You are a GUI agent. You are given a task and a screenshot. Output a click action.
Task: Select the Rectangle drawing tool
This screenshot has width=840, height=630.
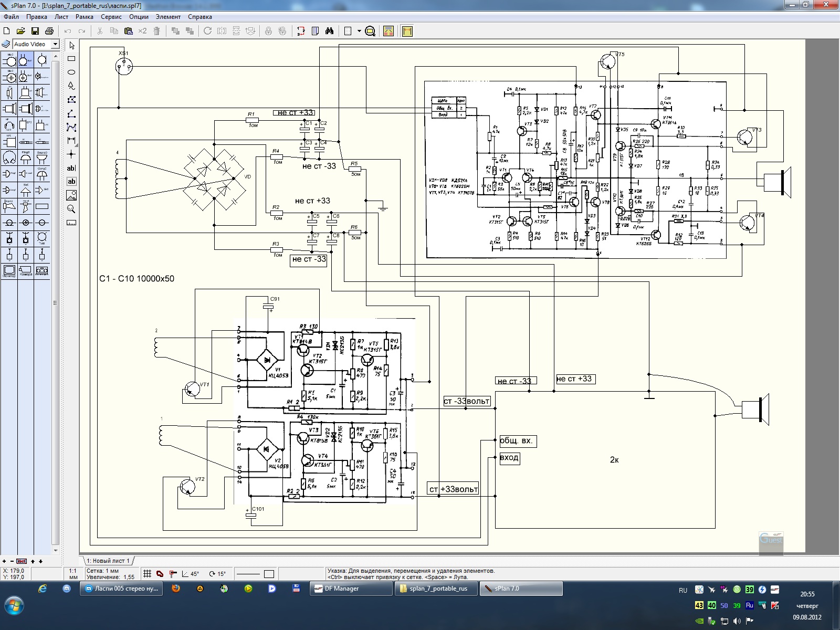coord(72,59)
